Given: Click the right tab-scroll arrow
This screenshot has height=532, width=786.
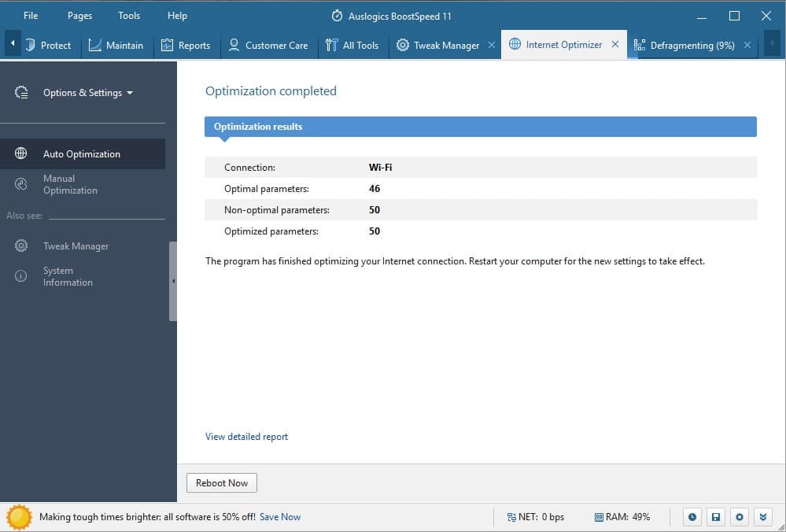Looking at the screenshot, I should pos(772,43).
